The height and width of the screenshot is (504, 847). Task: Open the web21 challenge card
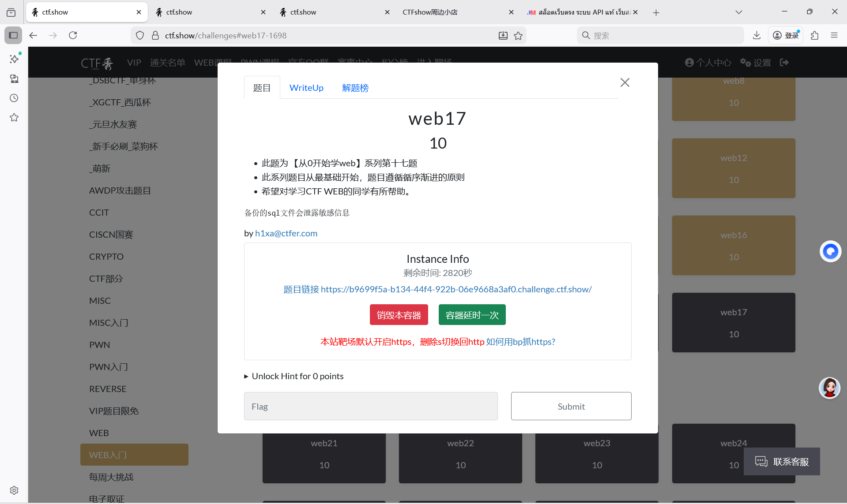click(324, 459)
